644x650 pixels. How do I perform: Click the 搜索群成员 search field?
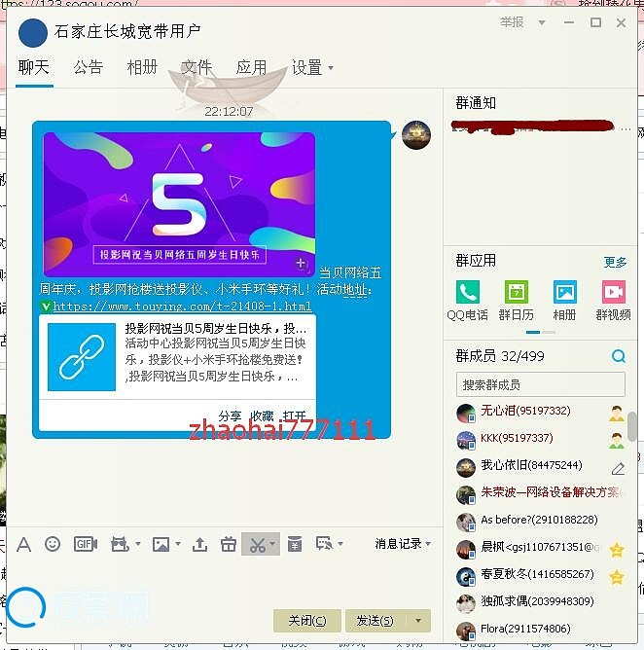[540, 384]
